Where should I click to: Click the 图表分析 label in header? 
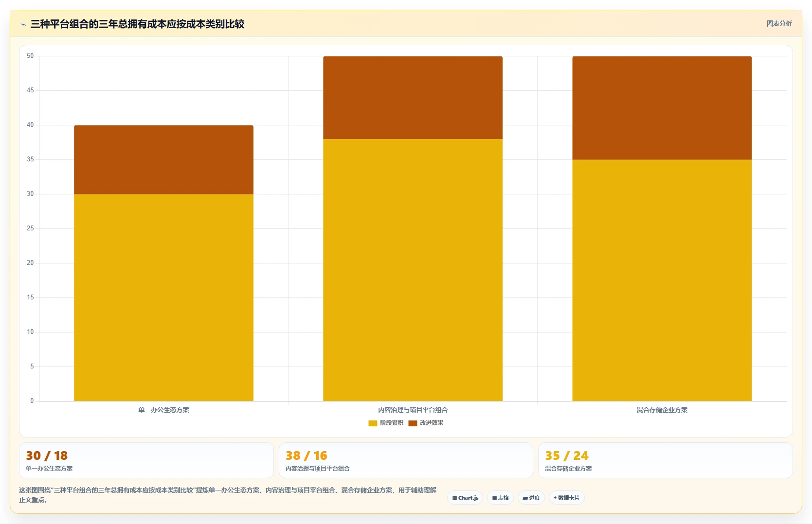pyautogui.click(x=779, y=23)
